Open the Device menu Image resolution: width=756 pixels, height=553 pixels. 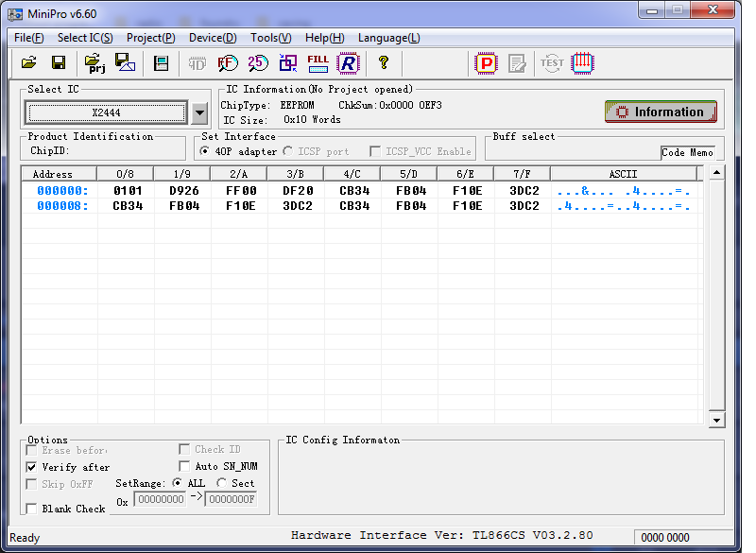point(213,38)
